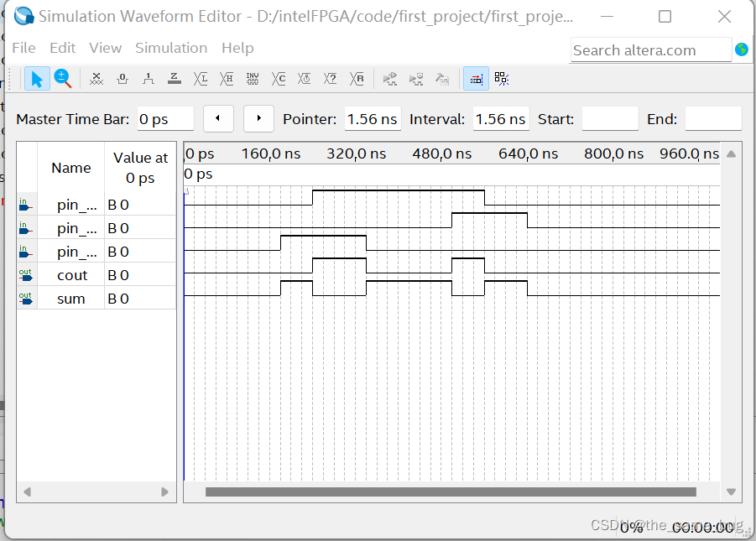Click the waveform horizontal scrollbar thumb

click(x=451, y=492)
